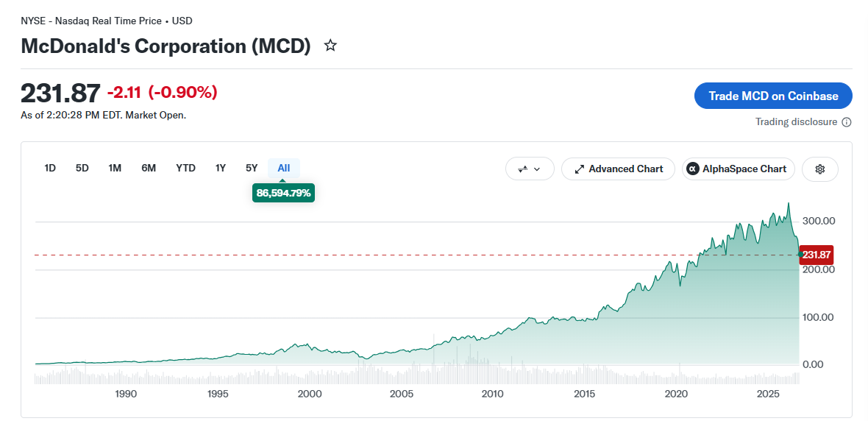Select the 5Y time range tab
This screenshot has height=421, width=868.
pyautogui.click(x=252, y=168)
